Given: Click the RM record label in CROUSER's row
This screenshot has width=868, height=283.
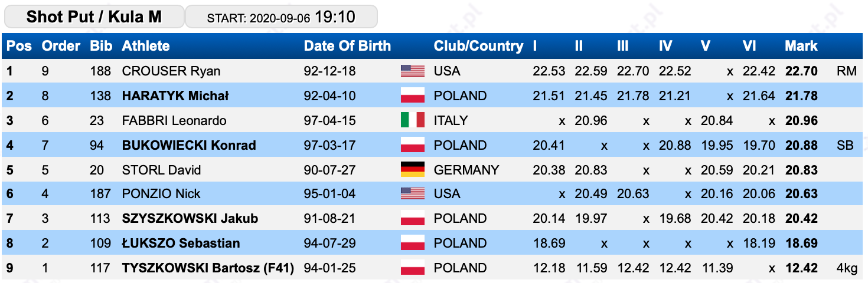Looking at the screenshot, I should 846,71.
